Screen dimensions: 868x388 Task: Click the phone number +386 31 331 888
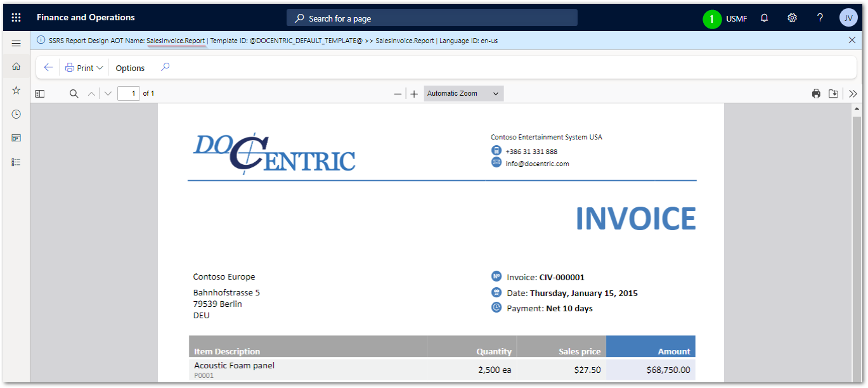[531, 152]
